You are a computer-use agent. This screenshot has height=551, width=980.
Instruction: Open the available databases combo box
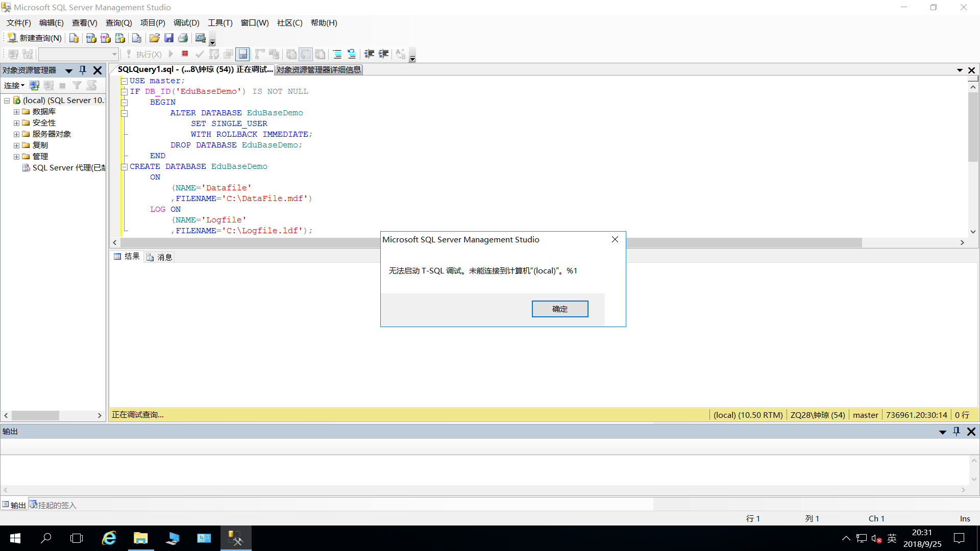pyautogui.click(x=79, y=54)
